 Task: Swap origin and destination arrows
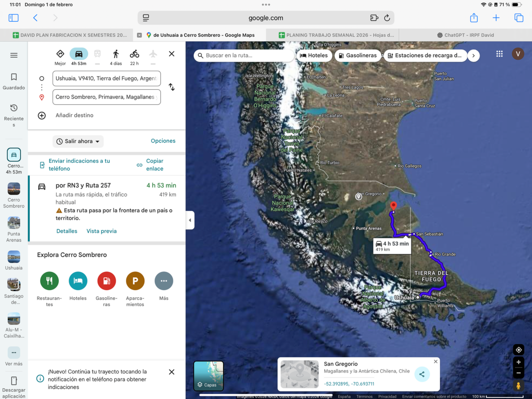(172, 87)
